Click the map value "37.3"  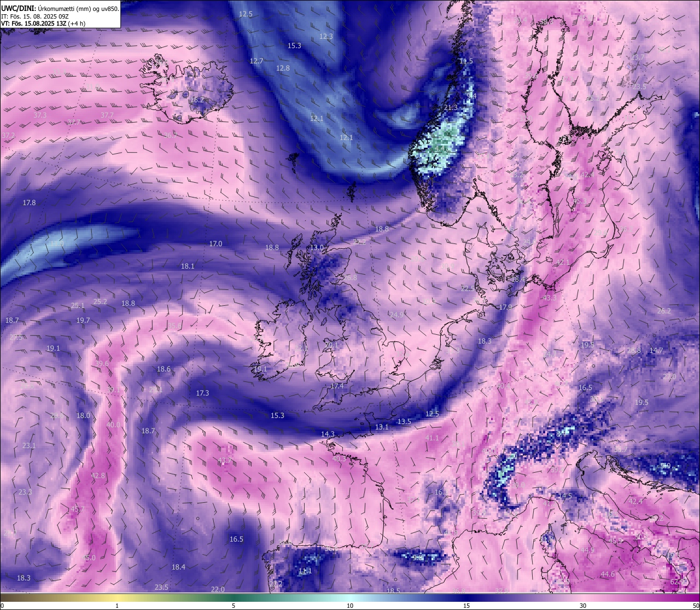pyautogui.click(x=40, y=115)
